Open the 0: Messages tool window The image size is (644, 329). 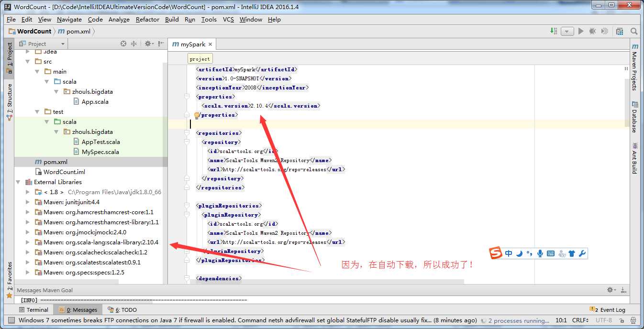point(78,310)
